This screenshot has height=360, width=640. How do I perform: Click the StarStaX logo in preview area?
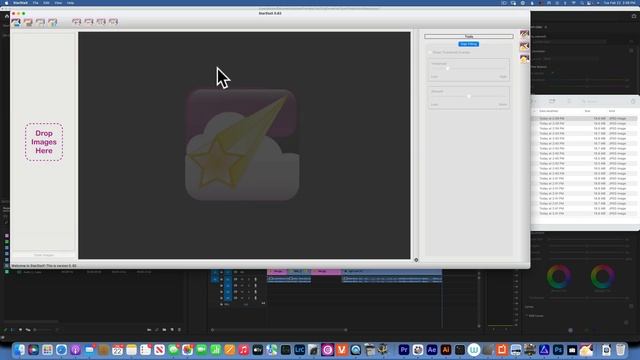coord(242,144)
